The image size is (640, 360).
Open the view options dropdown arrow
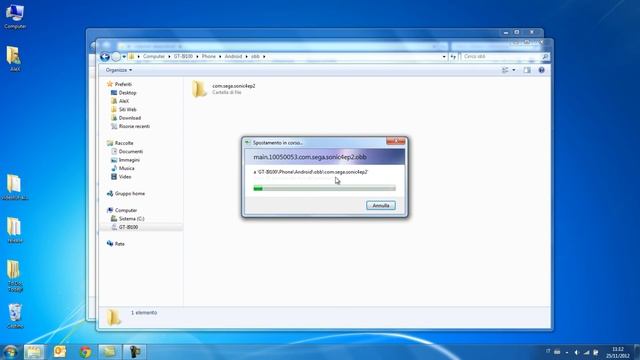point(513,70)
